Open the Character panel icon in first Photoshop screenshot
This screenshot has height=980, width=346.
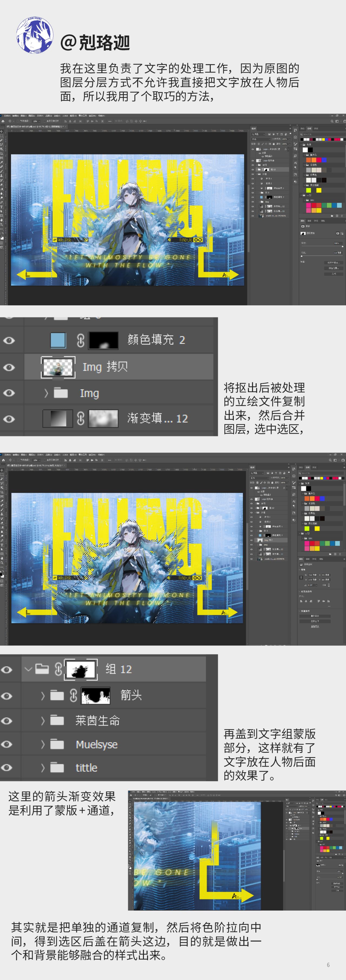[295, 163]
